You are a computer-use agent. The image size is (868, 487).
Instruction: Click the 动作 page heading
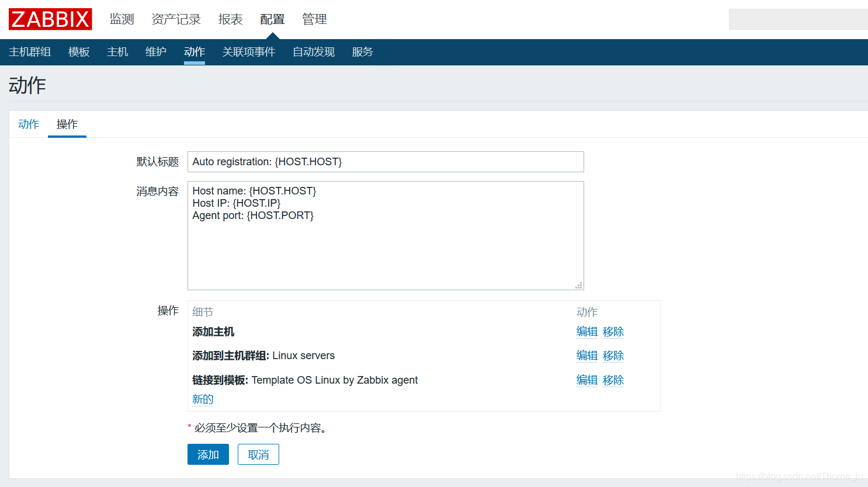coord(27,85)
